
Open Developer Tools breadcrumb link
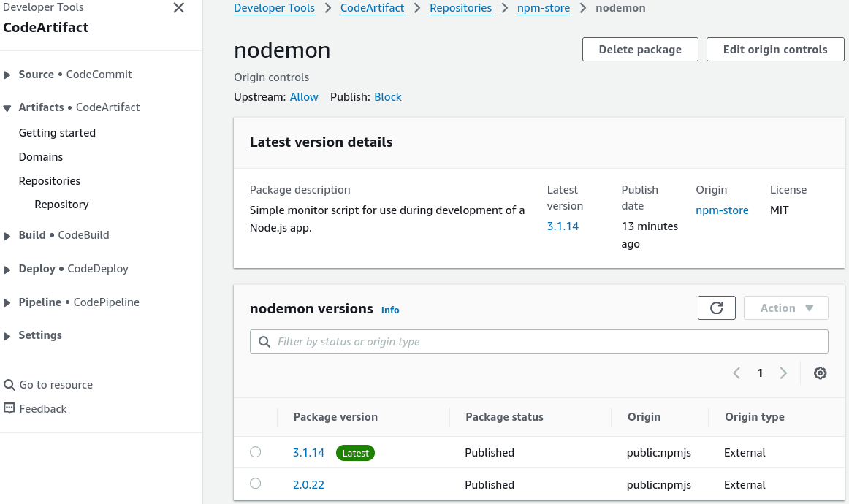[x=274, y=8]
